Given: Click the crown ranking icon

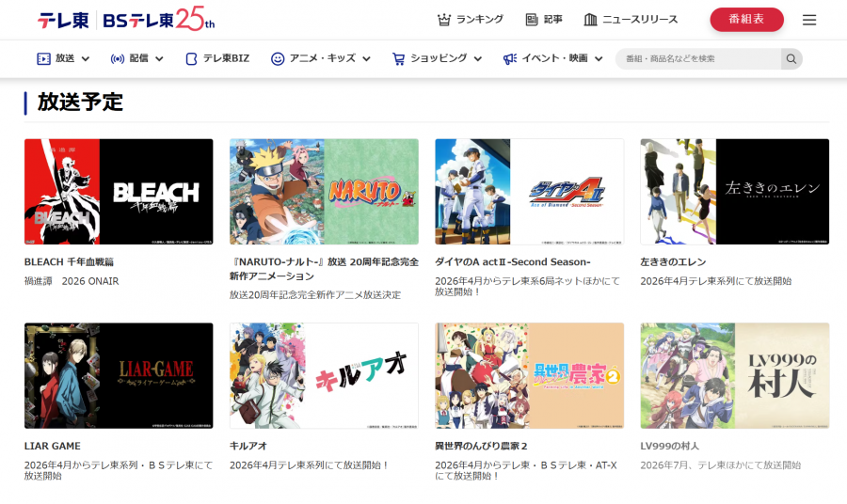Looking at the screenshot, I should coord(444,20).
